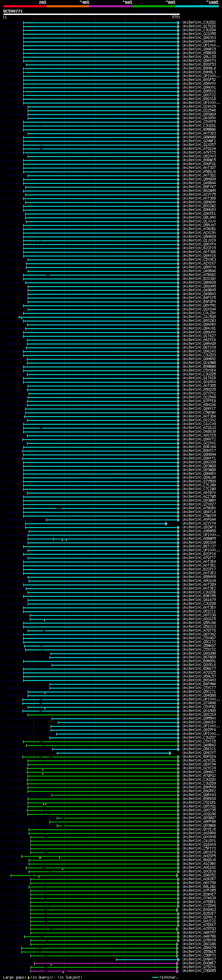Select the UniRef100_A6RTM7 label
The image size is (222, 980).
coord(199,932)
